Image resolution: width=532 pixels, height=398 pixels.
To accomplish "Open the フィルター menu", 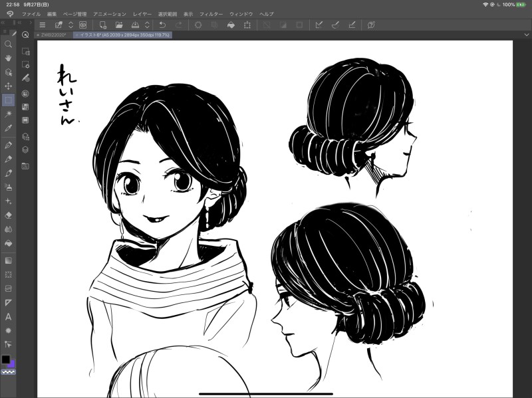I will (211, 14).
